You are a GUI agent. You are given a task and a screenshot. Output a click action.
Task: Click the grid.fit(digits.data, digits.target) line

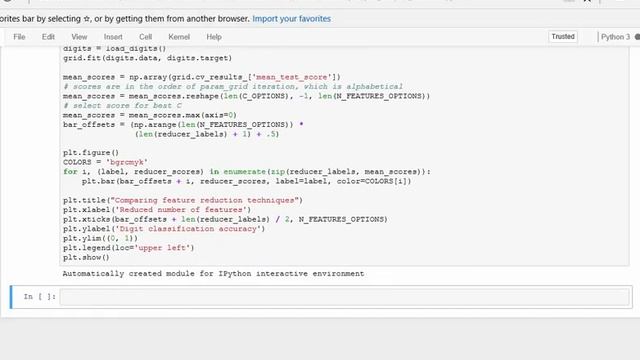click(x=147, y=58)
